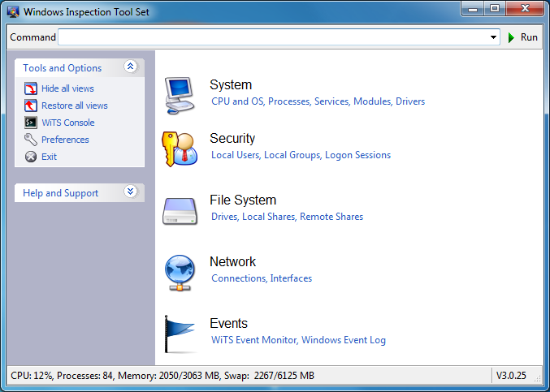Open the Services link
The width and height of the screenshot is (550, 392).
coord(331,101)
